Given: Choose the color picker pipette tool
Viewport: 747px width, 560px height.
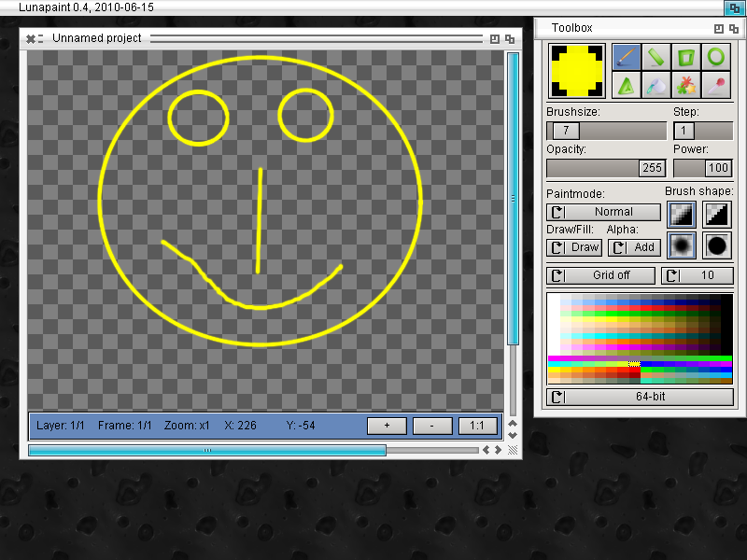Looking at the screenshot, I should [716, 86].
